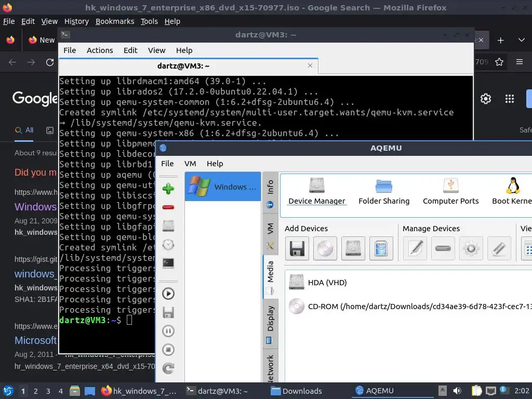Select the Windows VM in the list

223,187
